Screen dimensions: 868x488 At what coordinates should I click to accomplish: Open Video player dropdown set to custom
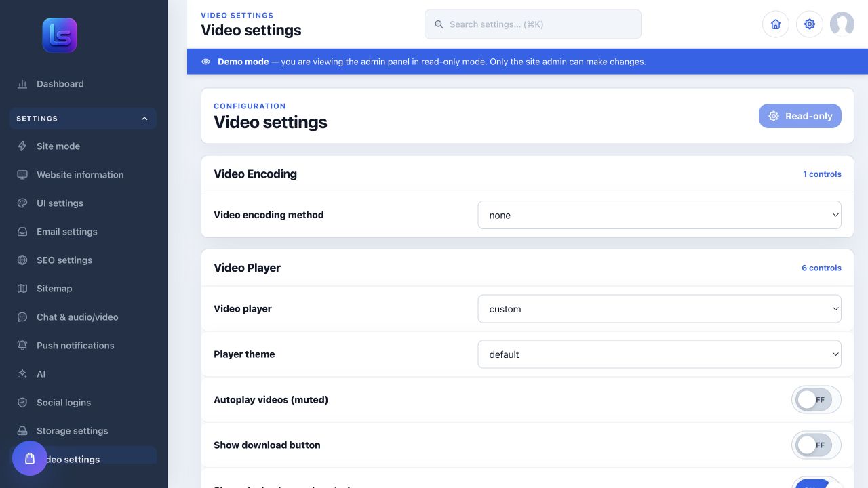click(x=660, y=308)
